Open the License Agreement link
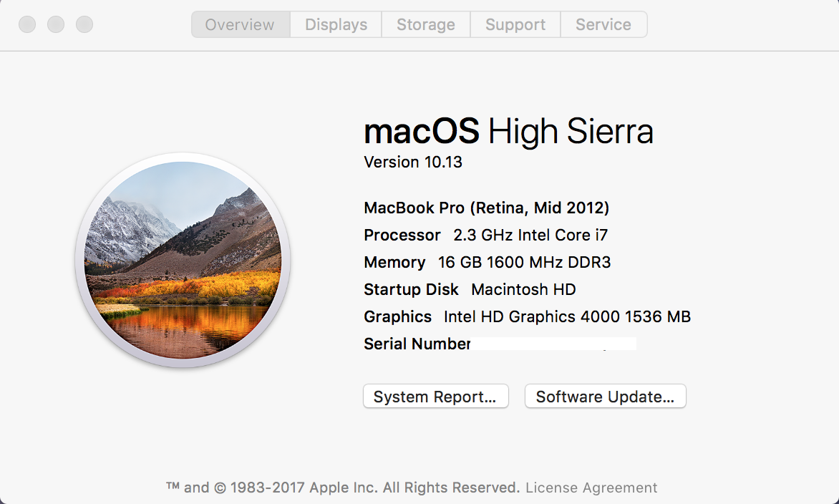839x504 pixels. point(591,488)
